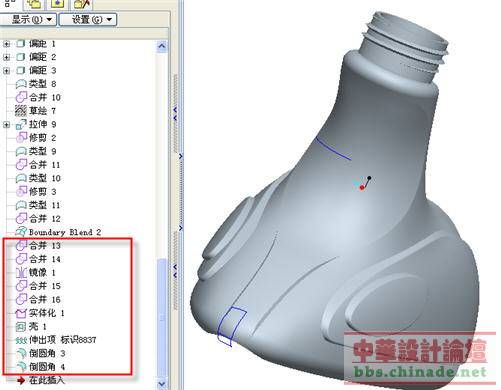Select the 镜像 1 mirror feature icon

[x=21, y=272]
